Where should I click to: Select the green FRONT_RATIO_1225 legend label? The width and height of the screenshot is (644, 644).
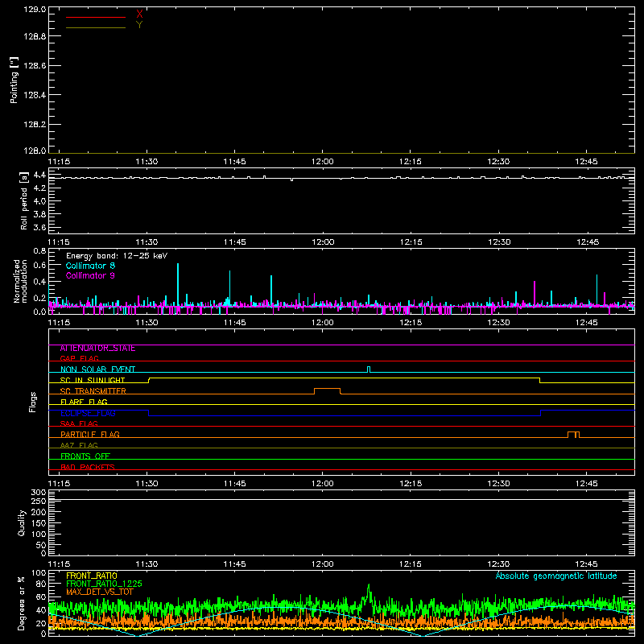(x=104, y=584)
